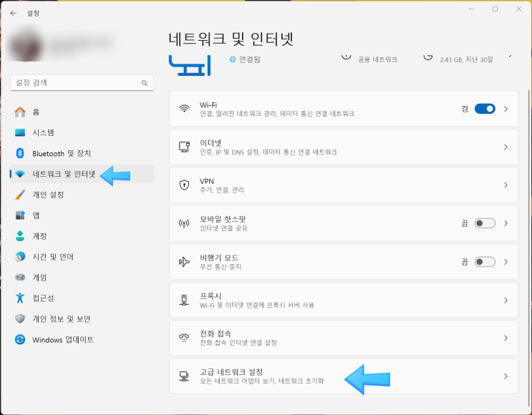
Task: Select Windows 업데이트 in sidebar
Action: [82, 339]
